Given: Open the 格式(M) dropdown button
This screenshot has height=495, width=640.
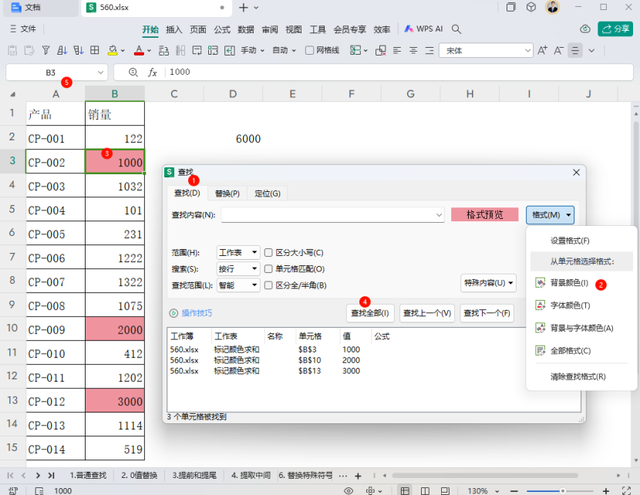Looking at the screenshot, I should coord(550,215).
